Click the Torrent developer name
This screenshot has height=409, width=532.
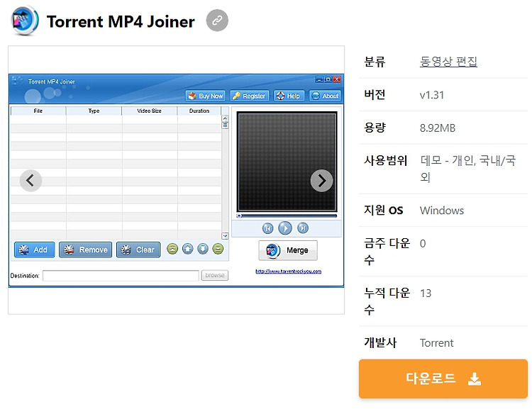point(436,343)
